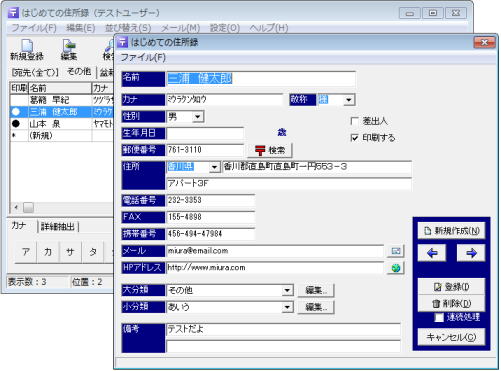Click the street address field in 住所
This screenshot has width=501, height=371.
316,167
